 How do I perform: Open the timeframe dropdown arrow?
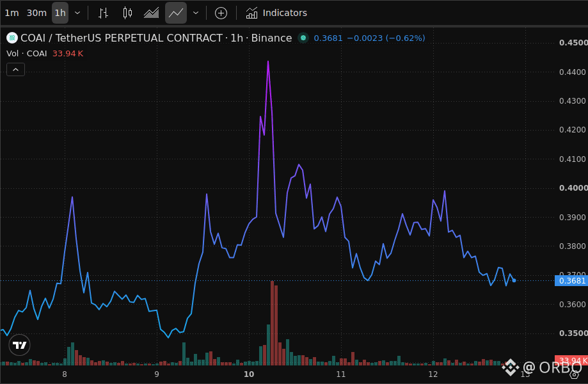tap(77, 13)
